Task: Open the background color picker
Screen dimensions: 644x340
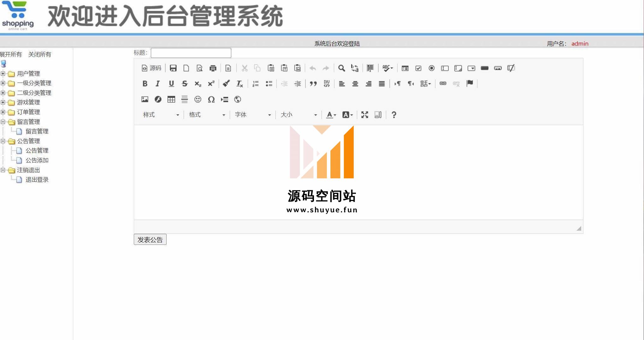Action: 347,115
